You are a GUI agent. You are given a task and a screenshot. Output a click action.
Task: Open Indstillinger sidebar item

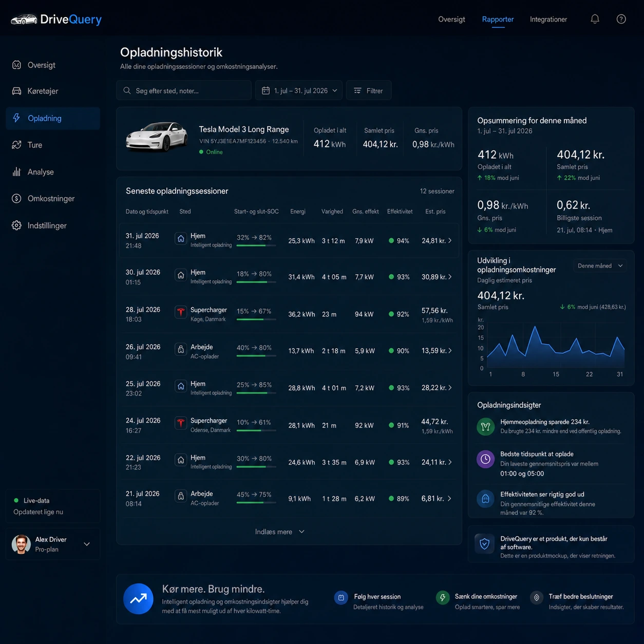[x=53, y=225]
